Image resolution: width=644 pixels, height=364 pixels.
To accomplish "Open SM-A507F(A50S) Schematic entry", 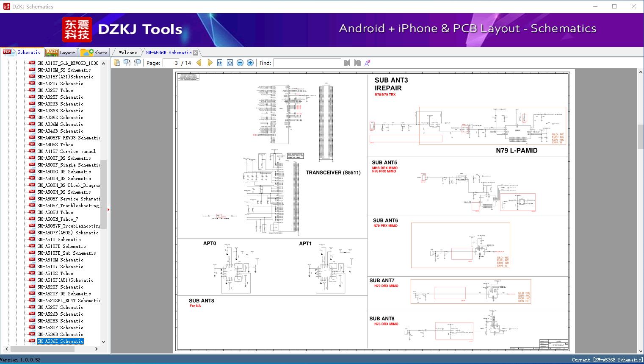I will [x=68, y=233].
